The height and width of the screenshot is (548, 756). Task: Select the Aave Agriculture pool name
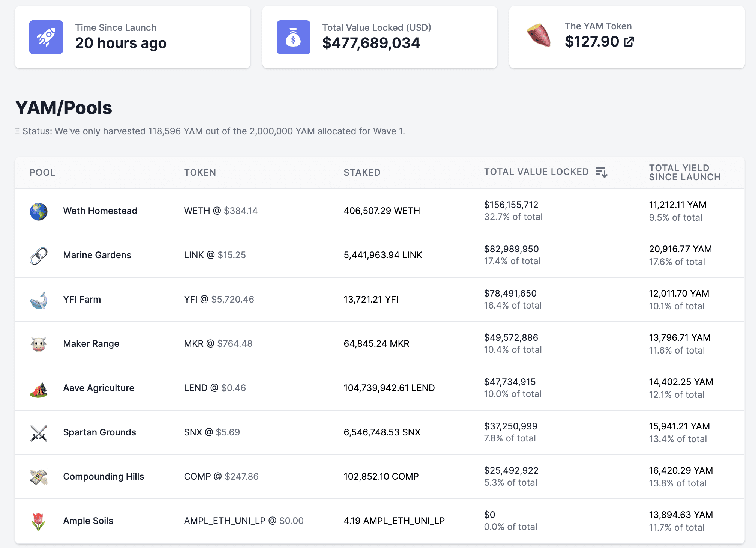tap(99, 388)
